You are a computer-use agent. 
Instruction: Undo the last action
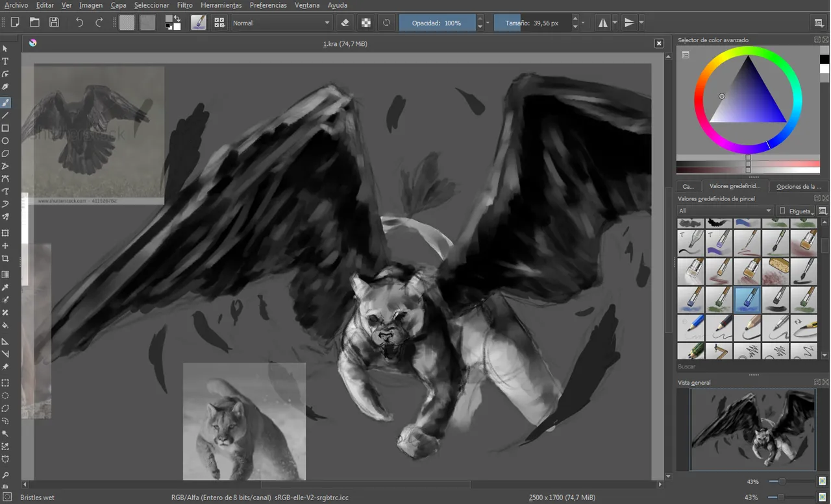(x=79, y=23)
